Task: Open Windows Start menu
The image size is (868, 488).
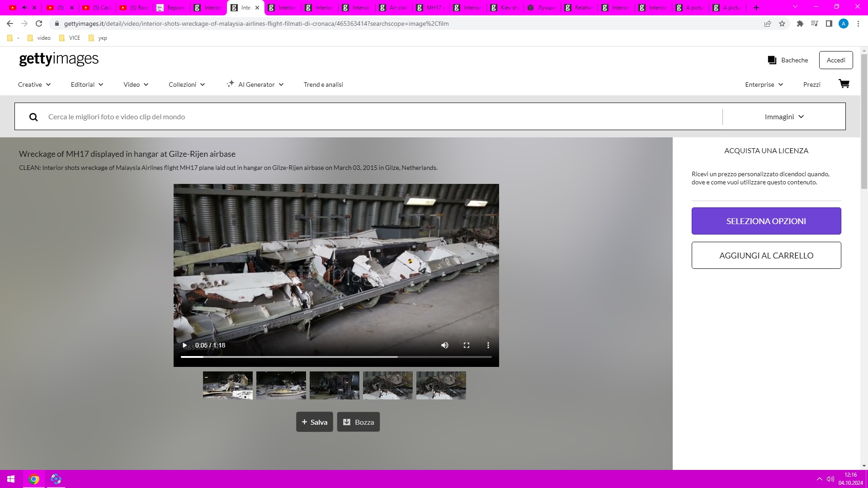Action: (x=11, y=479)
